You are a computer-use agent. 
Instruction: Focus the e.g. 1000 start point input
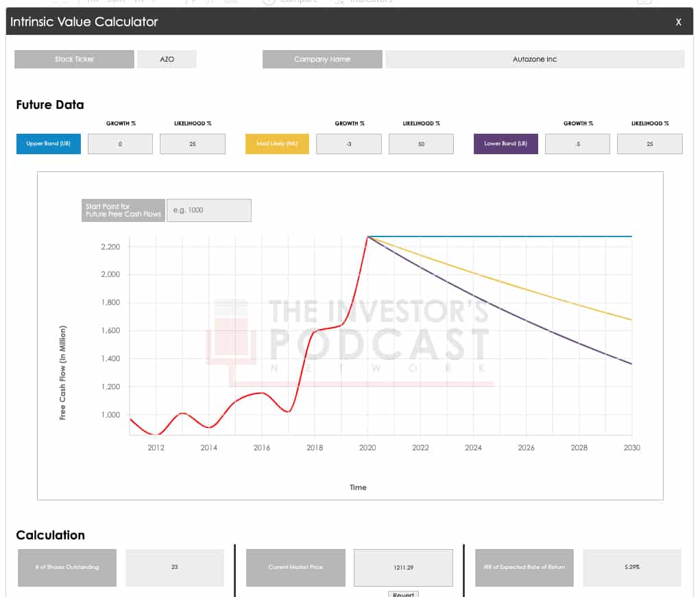point(209,210)
